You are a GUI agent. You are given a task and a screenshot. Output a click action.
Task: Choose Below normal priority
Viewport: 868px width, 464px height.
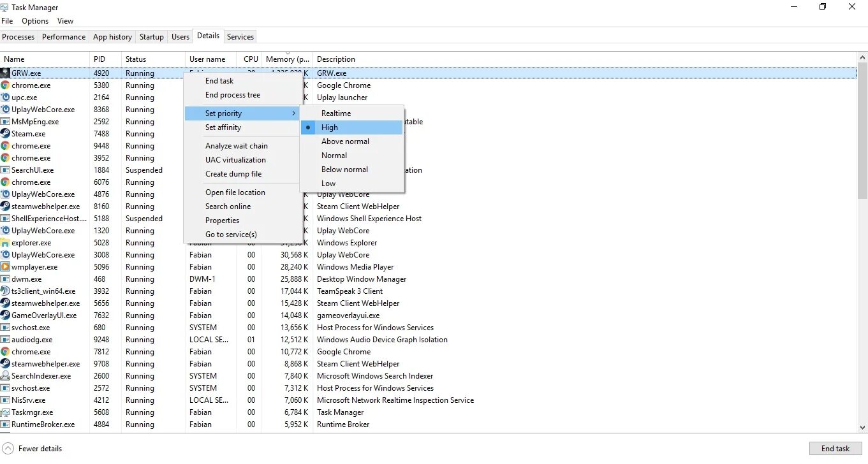344,170
